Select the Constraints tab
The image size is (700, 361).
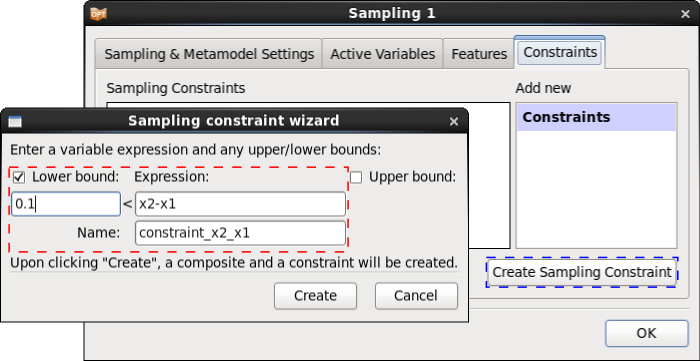(560, 52)
